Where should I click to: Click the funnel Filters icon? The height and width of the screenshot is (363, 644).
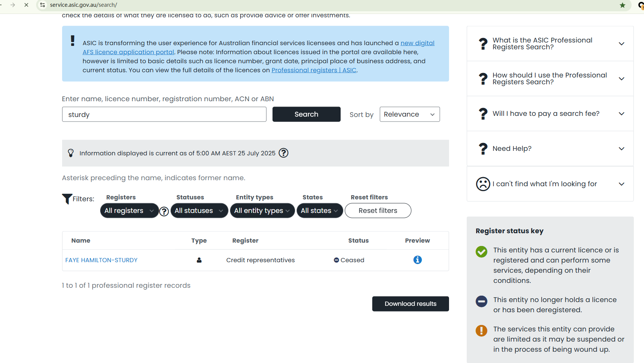pyautogui.click(x=67, y=199)
